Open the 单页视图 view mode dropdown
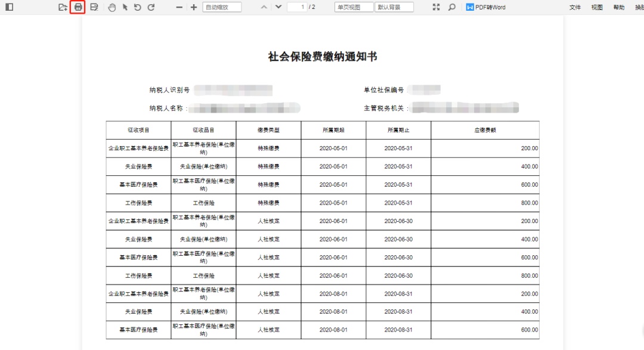 click(354, 7)
